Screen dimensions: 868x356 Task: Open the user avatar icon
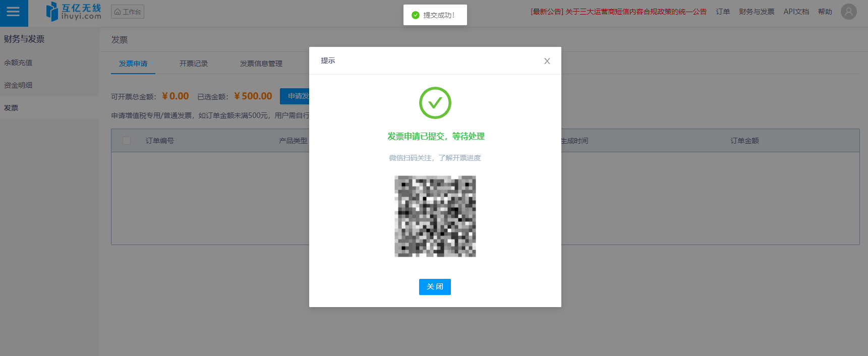[848, 12]
